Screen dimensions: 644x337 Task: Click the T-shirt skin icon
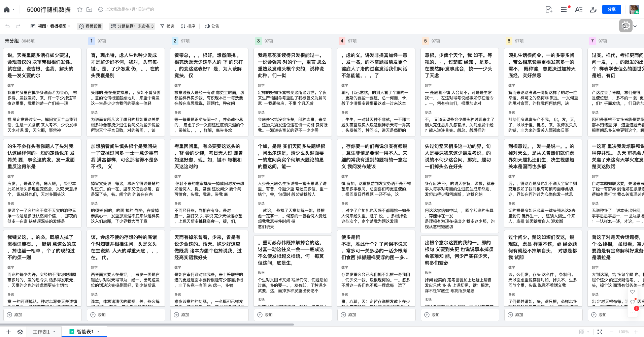pos(633,302)
